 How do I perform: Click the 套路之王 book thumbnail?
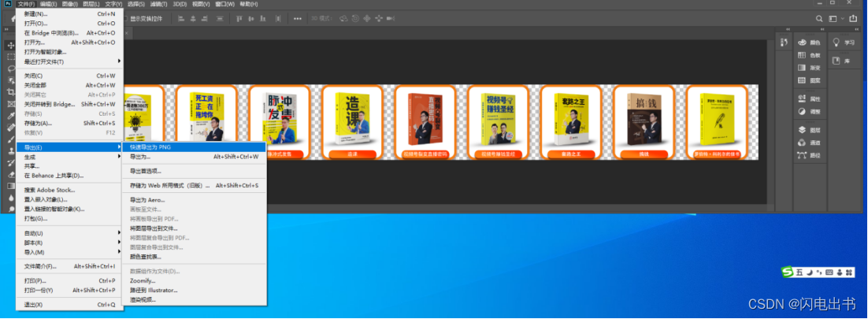tap(571, 122)
